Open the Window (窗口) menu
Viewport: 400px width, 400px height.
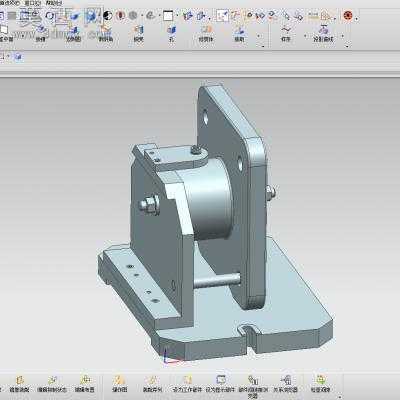pos(32,3)
